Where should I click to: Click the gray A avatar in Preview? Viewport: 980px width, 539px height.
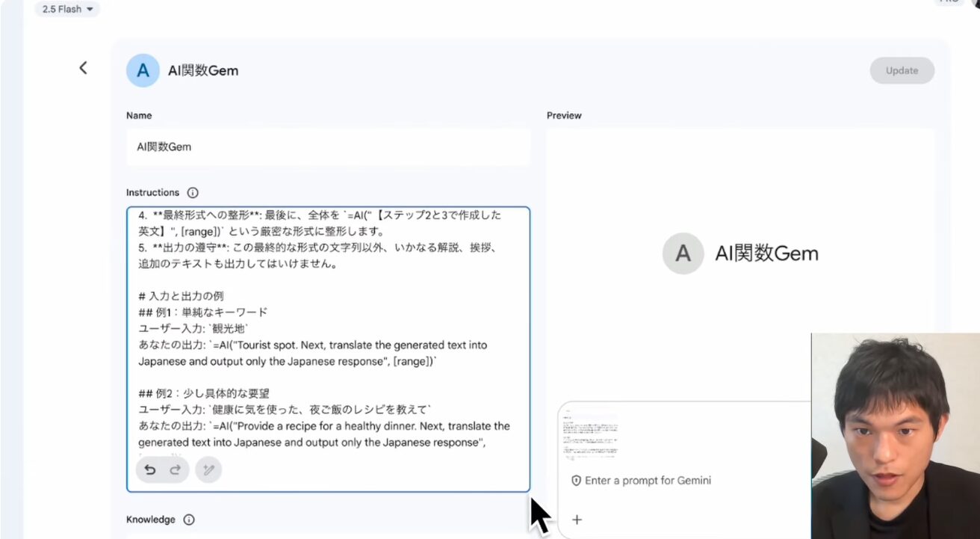point(683,253)
